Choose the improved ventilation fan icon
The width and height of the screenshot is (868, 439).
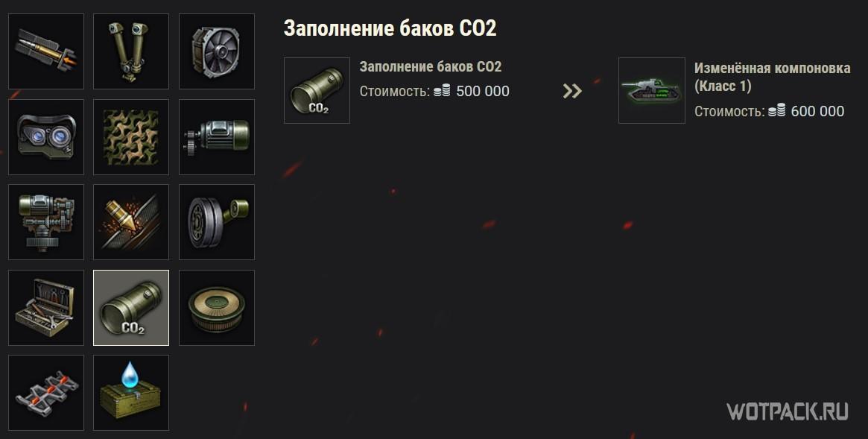[x=217, y=51]
